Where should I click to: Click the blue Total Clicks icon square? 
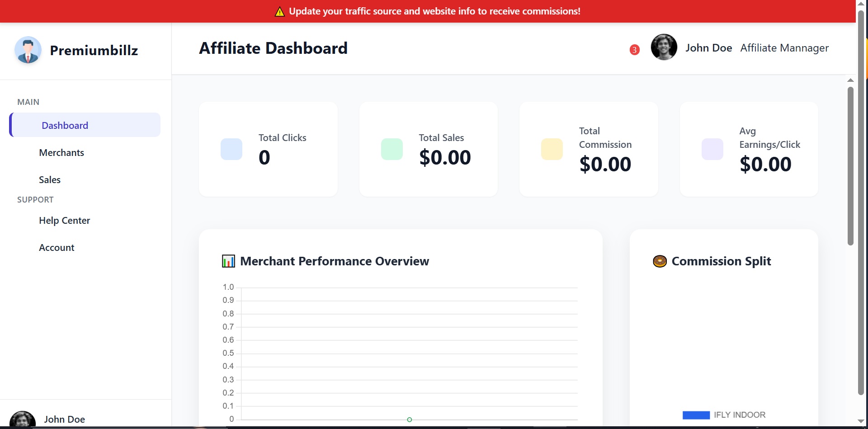(231, 149)
